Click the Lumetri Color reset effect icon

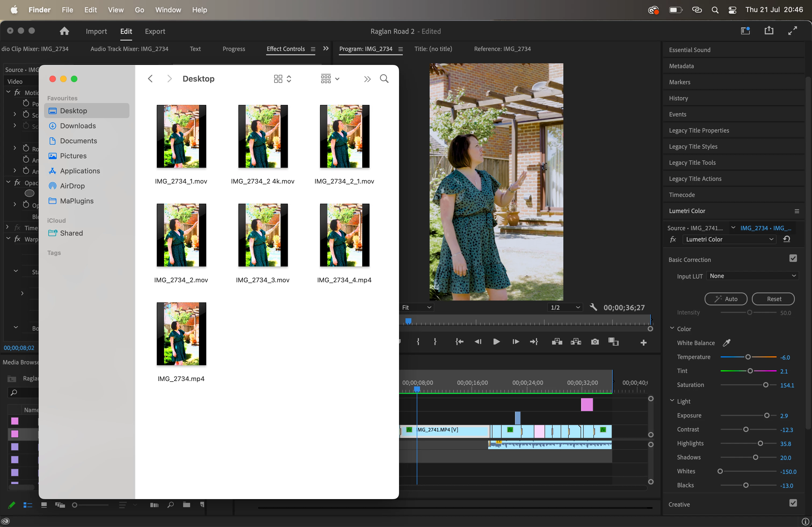(x=787, y=239)
